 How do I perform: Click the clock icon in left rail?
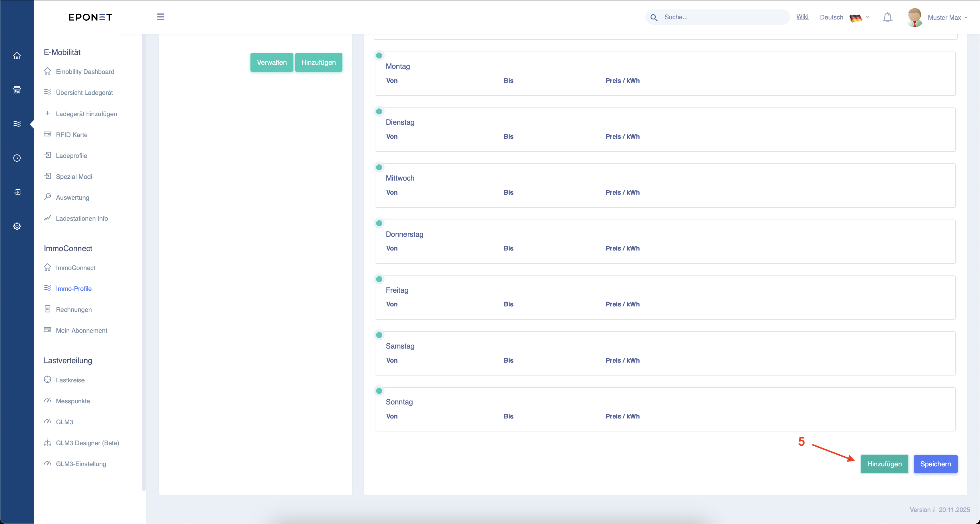[x=17, y=158]
